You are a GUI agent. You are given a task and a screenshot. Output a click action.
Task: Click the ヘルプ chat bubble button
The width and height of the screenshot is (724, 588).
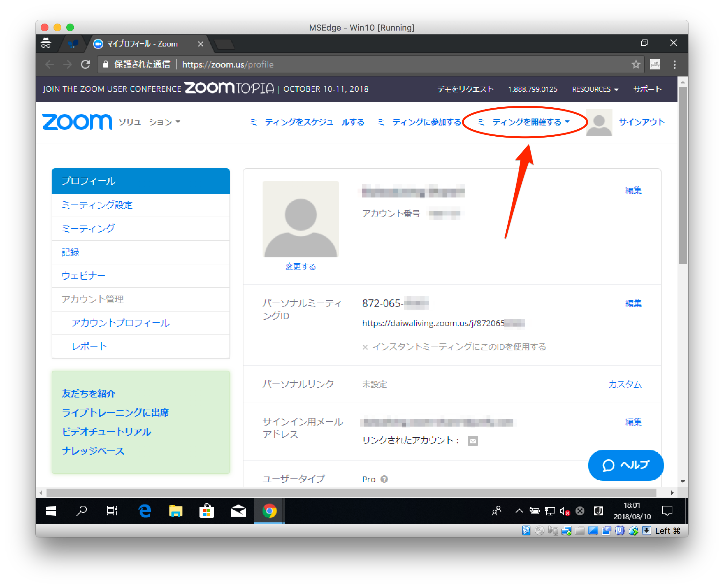pyautogui.click(x=626, y=465)
